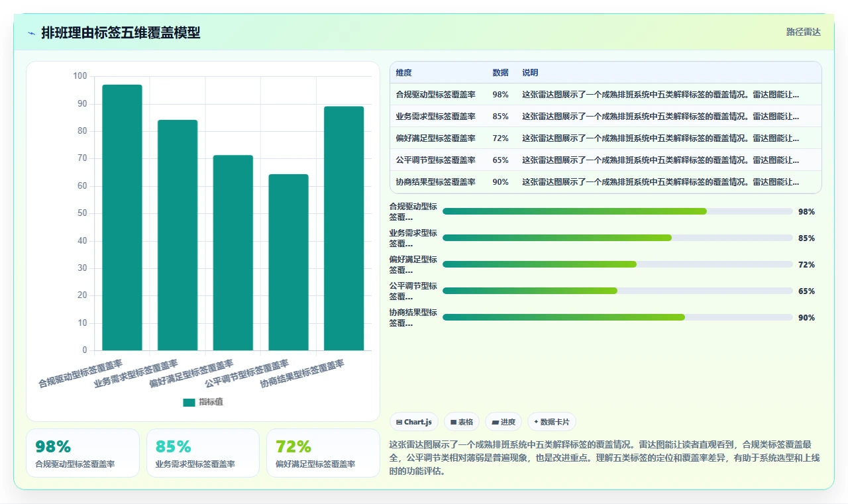848x504 pixels.
Task: Open the 98% 合规驱动型标签覆盖率 data card
Action: pyautogui.click(x=83, y=453)
